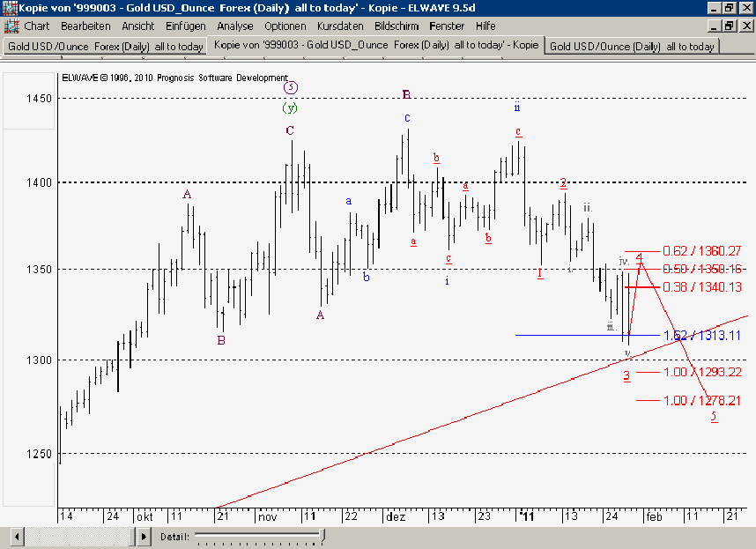Click the blue i wave label in December
The image size is (756, 549).
tap(447, 280)
